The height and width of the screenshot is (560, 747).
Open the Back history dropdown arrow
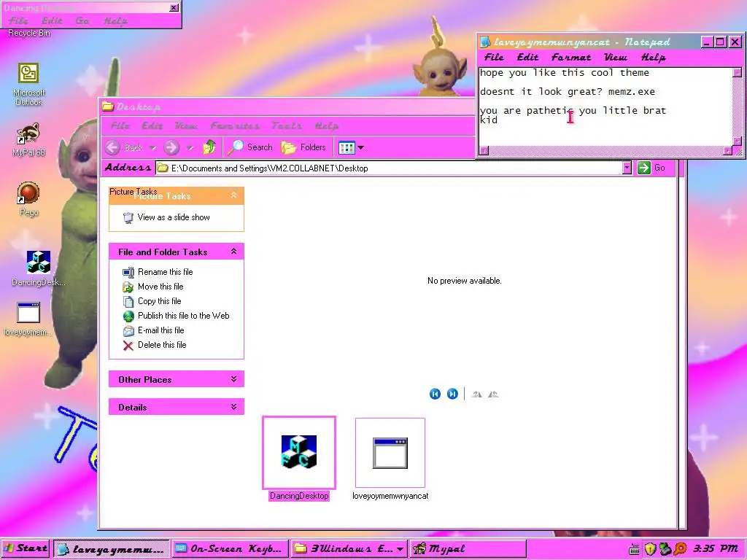(152, 148)
